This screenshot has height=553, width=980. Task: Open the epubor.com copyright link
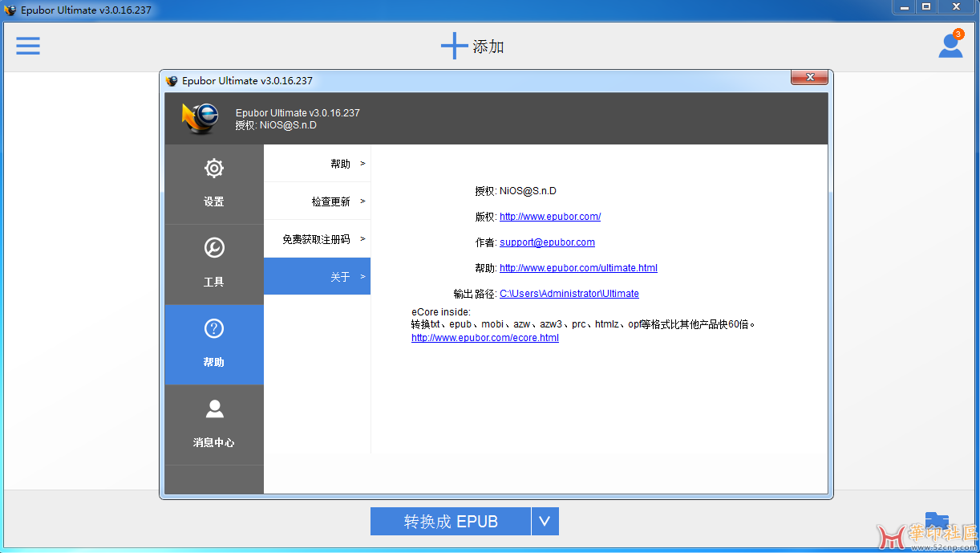click(550, 216)
